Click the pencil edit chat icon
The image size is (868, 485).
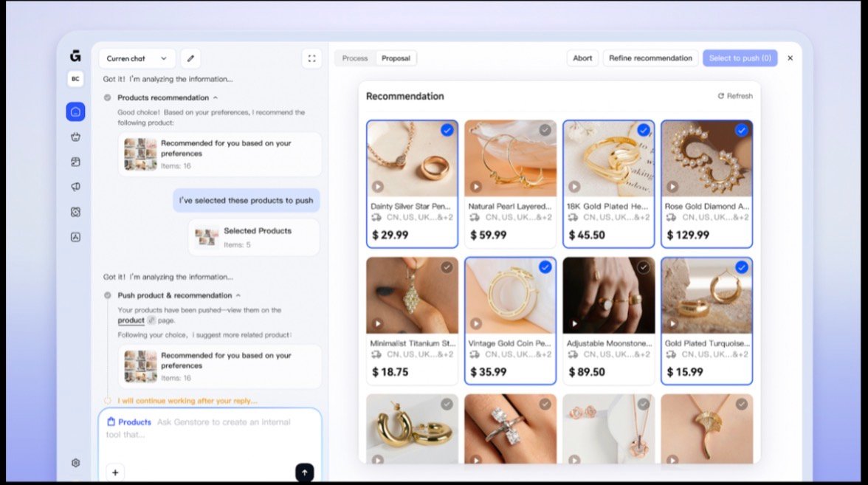pyautogui.click(x=190, y=58)
